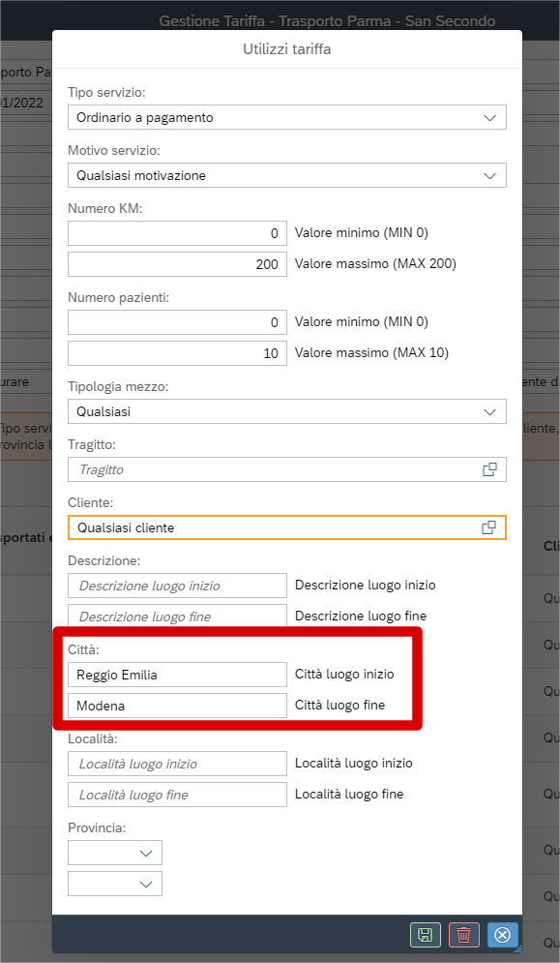Click Gestione Tariffa page title in background
The image size is (560, 963).
point(327,21)
